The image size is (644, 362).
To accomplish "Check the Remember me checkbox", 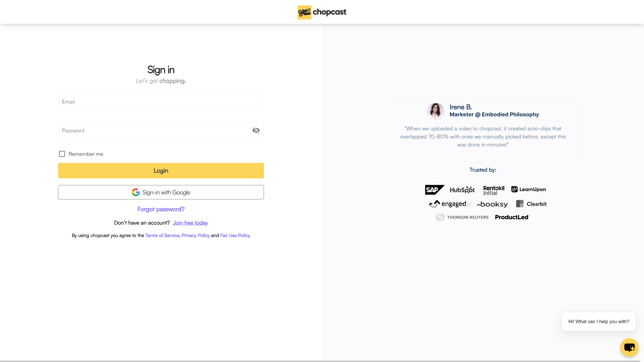I will 62,154.
